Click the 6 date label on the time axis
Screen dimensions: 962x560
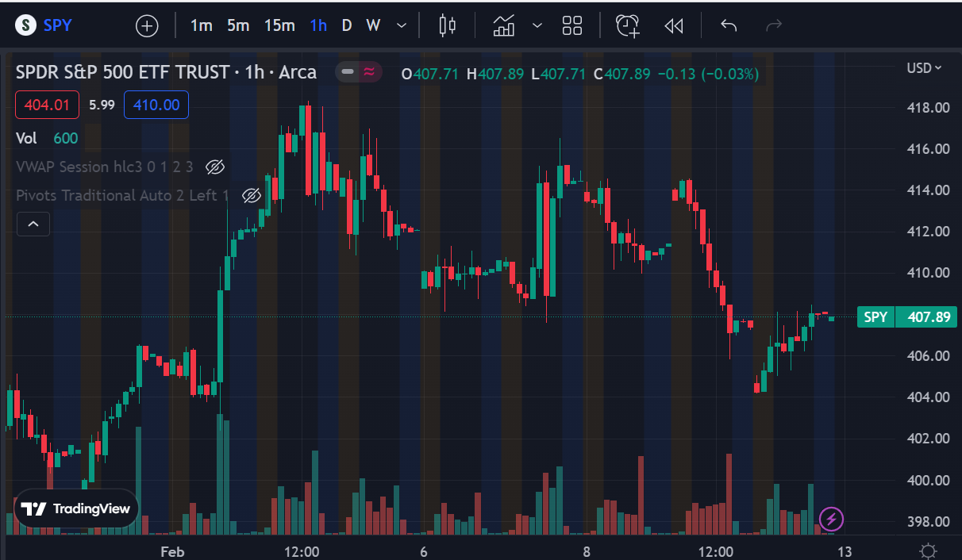click(424, 551)
